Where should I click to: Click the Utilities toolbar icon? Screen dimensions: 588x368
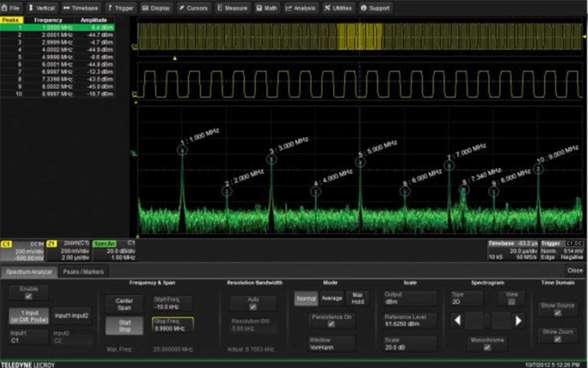tap(337, 8)
